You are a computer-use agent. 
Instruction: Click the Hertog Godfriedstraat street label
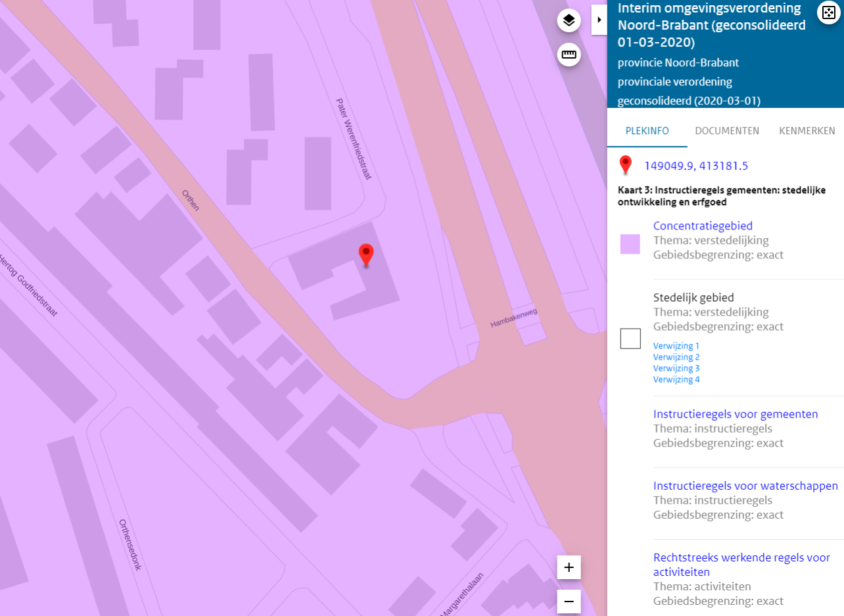coord(28,284)
